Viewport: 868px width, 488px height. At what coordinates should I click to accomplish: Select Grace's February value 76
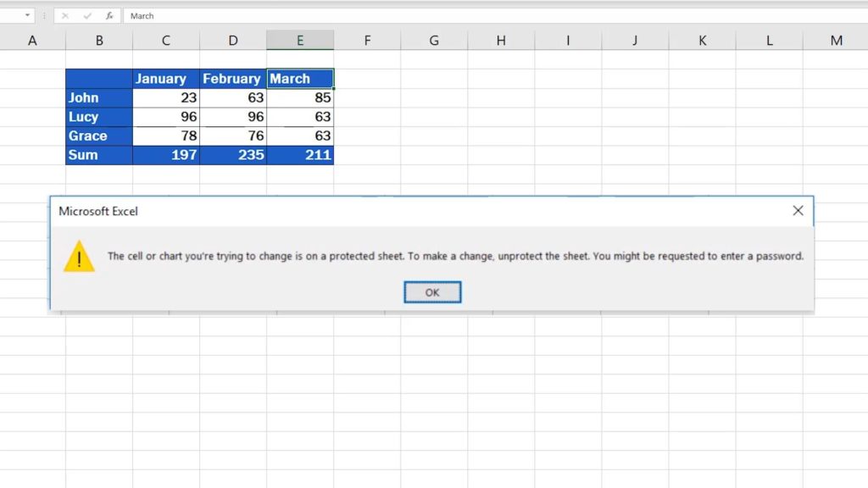pyautogui.click(x=233, y=136)
